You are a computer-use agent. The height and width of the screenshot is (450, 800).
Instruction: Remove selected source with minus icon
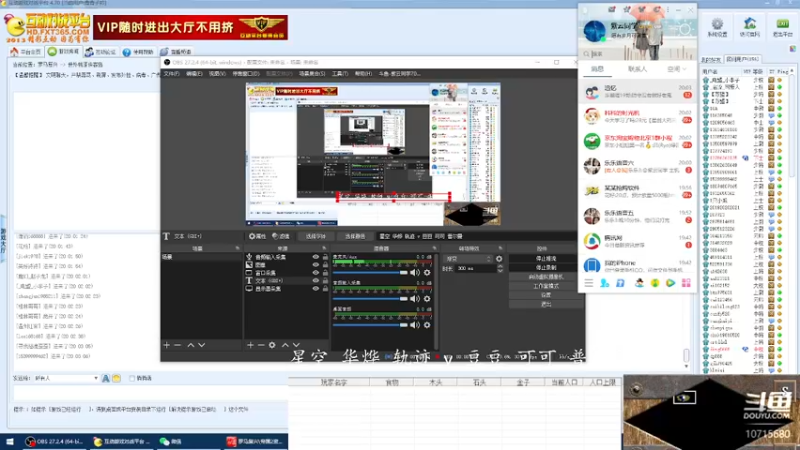261,345
